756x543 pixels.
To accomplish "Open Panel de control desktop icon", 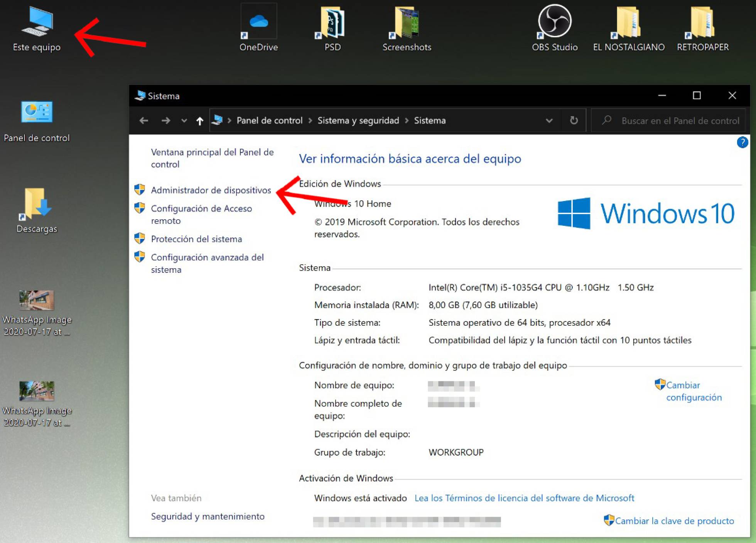I will tap(37, 121).
